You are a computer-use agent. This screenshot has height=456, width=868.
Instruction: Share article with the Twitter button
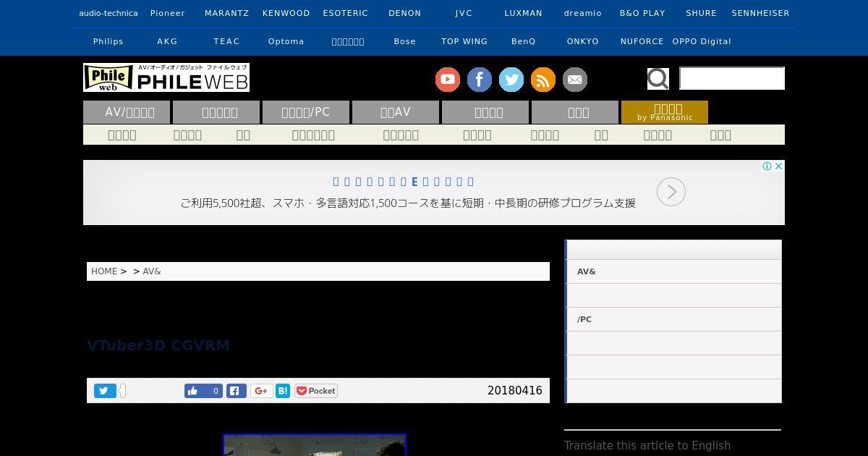point(105,391)
